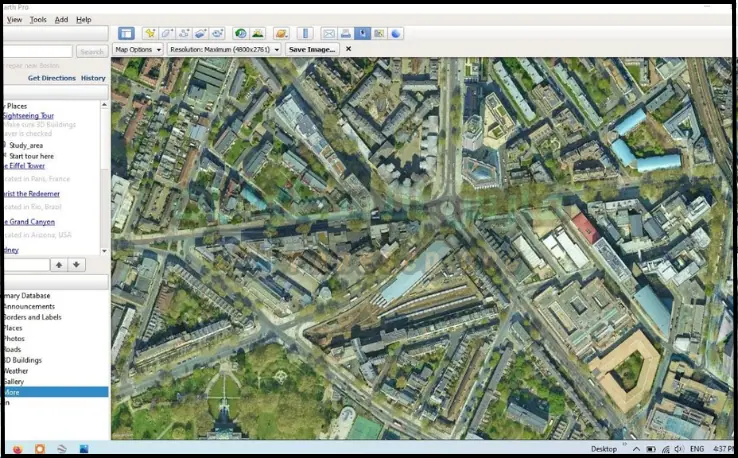The height and width of the screenshot is (458, 738).
Task: Open the History link
Action: point(93,78)
